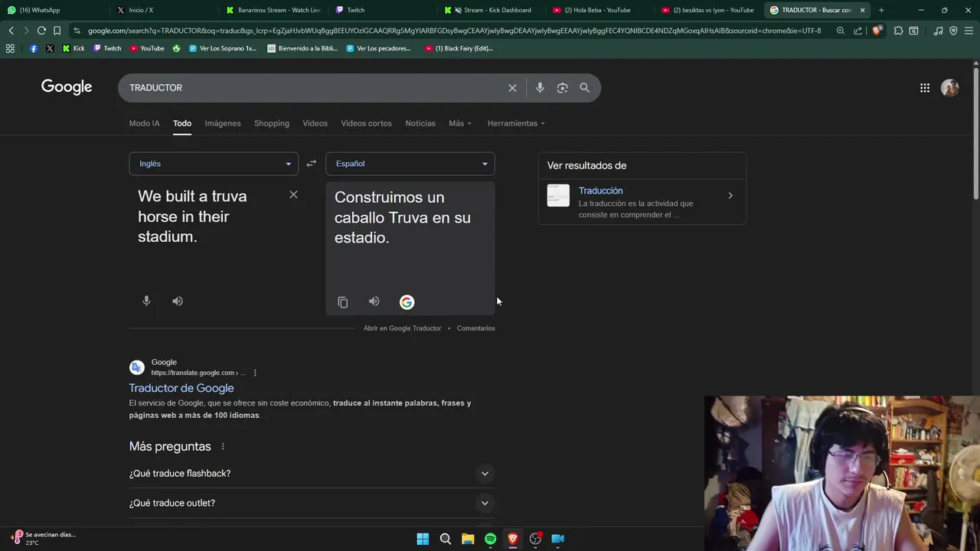Viewport: 980px width, 551px height.
Task: Switch to the Noticias tab
Action: click(x=420, y=123)
